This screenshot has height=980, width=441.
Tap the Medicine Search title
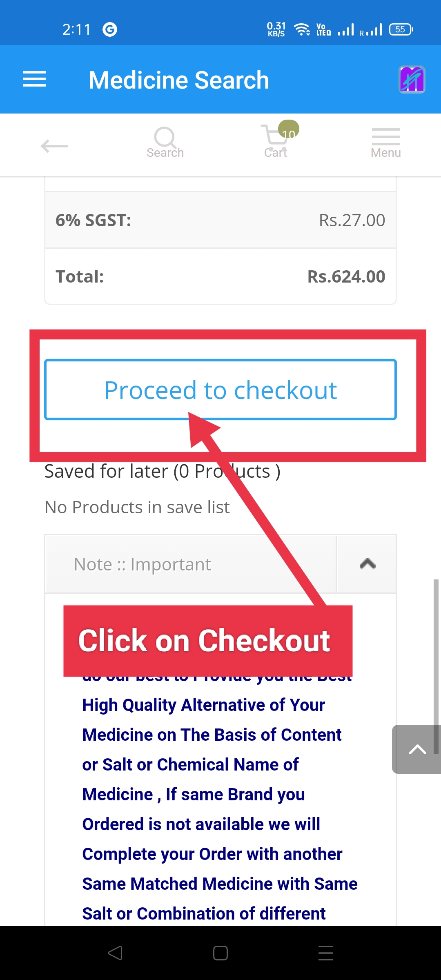[179, 80]
